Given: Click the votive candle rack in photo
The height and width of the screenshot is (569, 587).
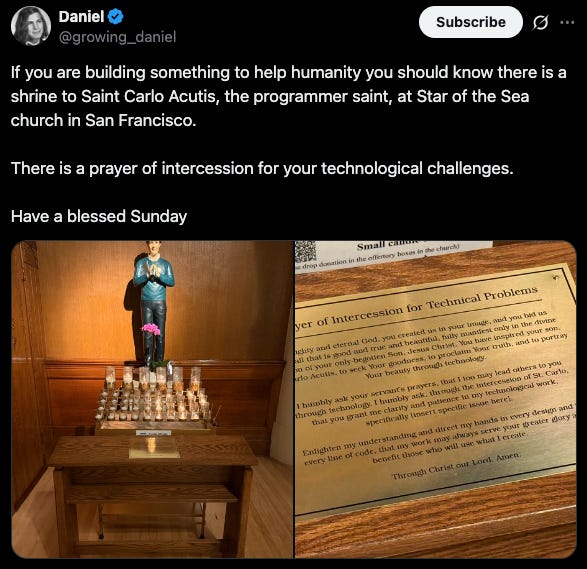Looking at the screenshot, I should (x=153, y=396).
